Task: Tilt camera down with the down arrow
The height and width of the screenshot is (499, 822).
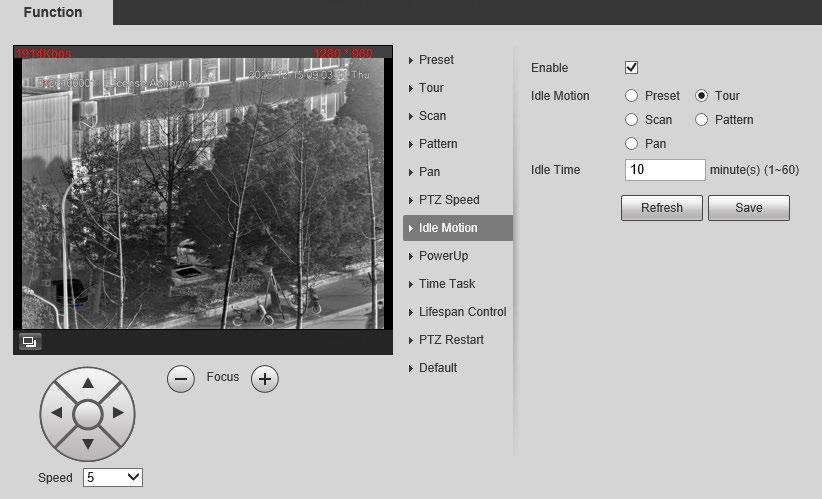Action: tap(88, 444)
